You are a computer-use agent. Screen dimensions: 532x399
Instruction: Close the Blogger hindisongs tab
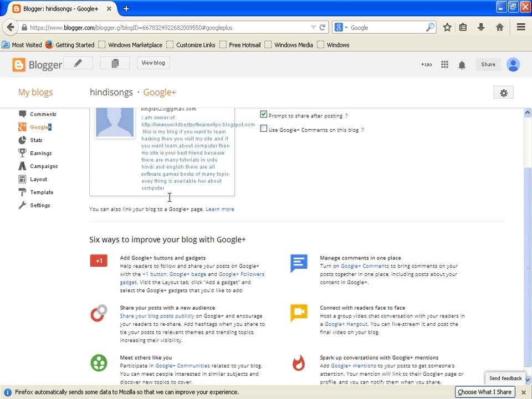coord(109,9)
